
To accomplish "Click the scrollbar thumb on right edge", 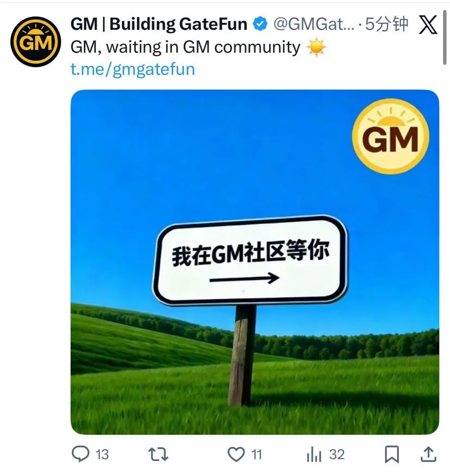I will pyautogui.click(x=445, y=37).
